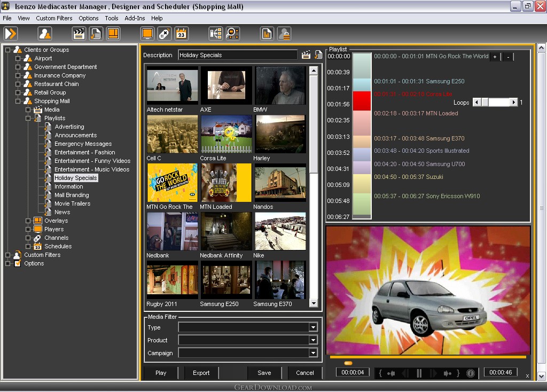Increase Loops with the right arrow
Screen dimensions: 547x392
click(x=513, y=102)
